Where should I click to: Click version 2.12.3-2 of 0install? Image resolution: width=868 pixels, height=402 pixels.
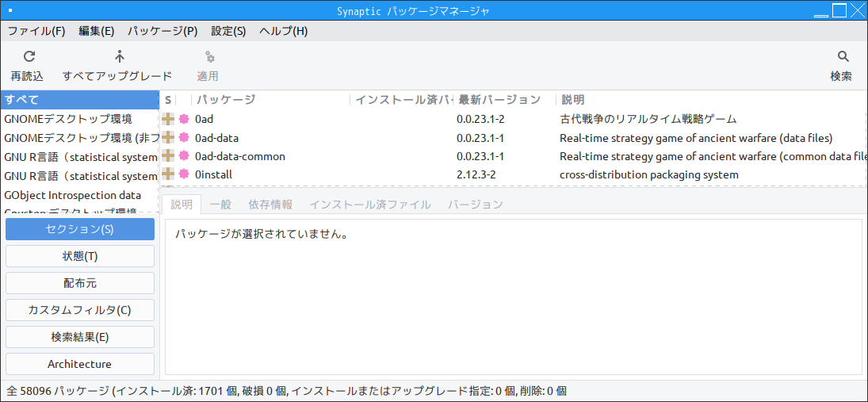click(x=476, y=175)
